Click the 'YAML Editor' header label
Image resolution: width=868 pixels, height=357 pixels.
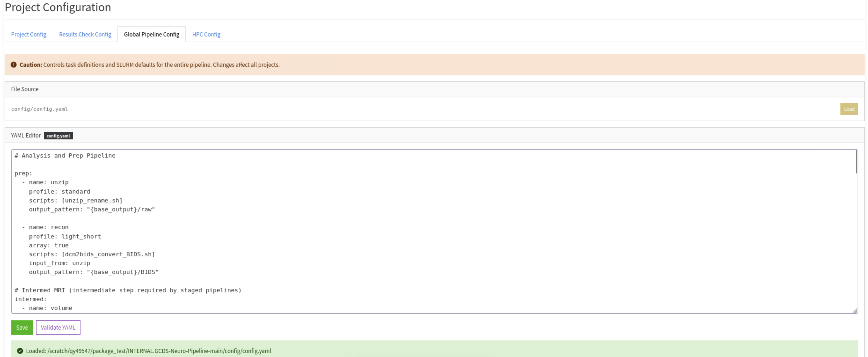[26, 135]
